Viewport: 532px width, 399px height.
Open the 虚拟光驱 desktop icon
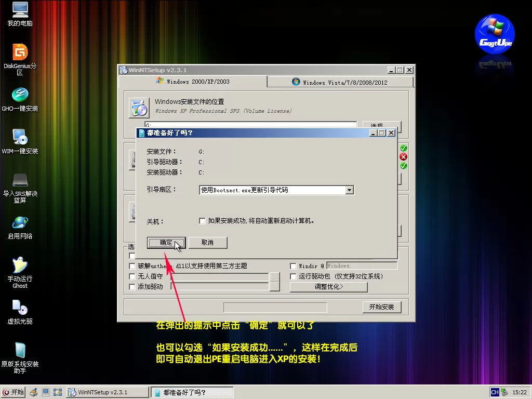pyautogui.click(x=20, y=308)
